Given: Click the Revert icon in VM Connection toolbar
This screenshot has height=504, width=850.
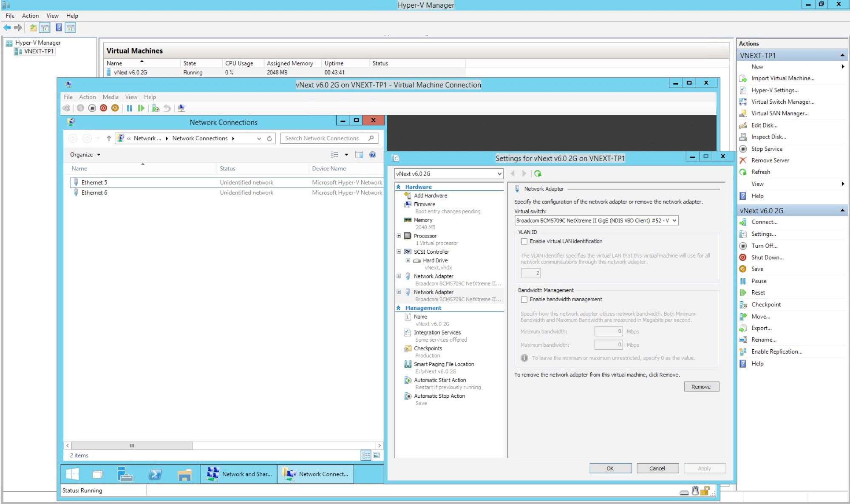Looking at the screenshot, I should (x=167, y=108).
